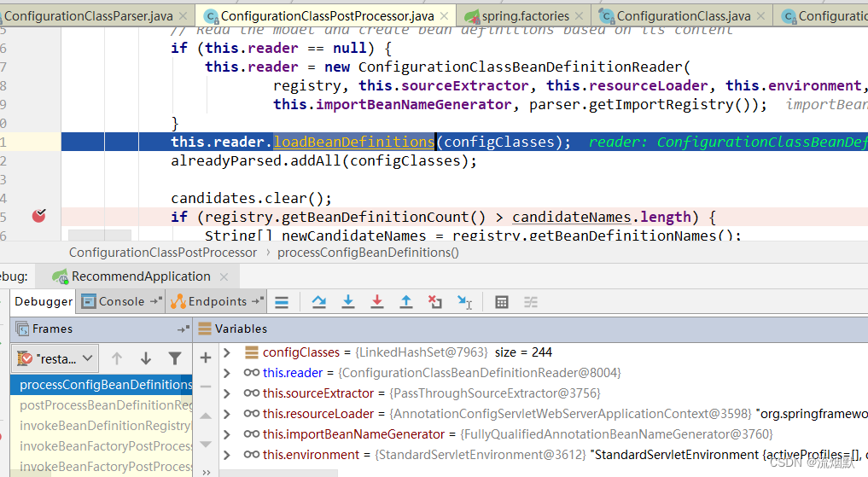Click Trace Current Stream Chain icon
The image size is (868, 477).
531,302
